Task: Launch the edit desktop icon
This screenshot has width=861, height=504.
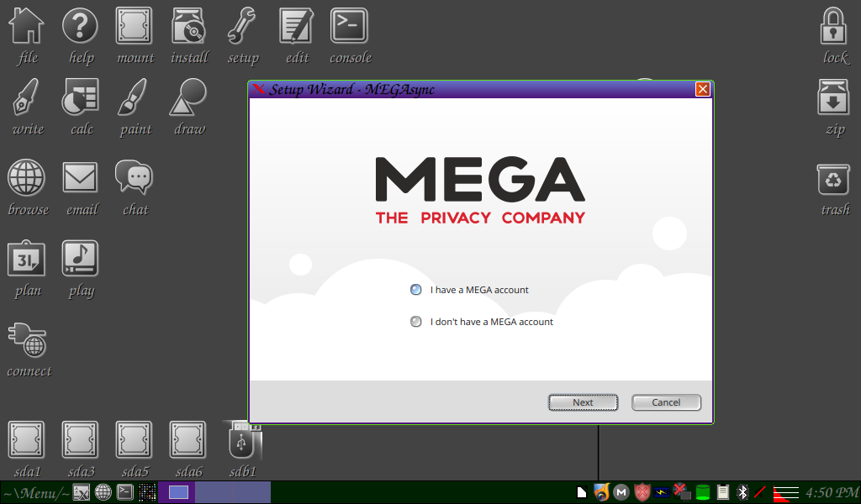Action: coord(296,36)
